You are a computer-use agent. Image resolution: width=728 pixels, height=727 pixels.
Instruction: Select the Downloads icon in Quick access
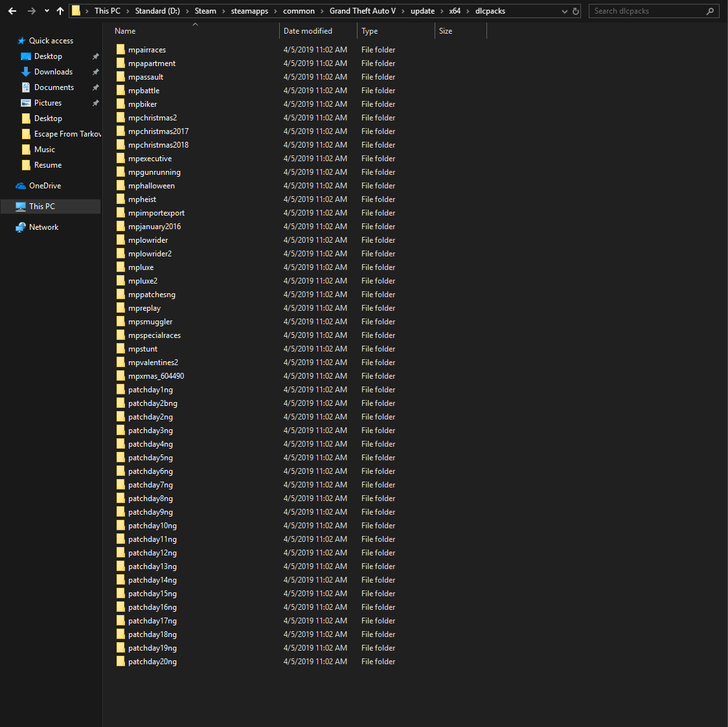point(26,72)
